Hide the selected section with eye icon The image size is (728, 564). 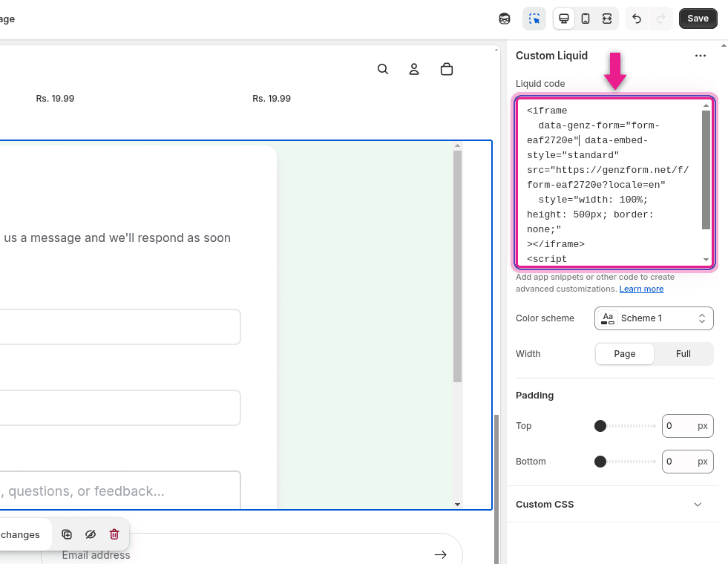(x=91, y=534)
